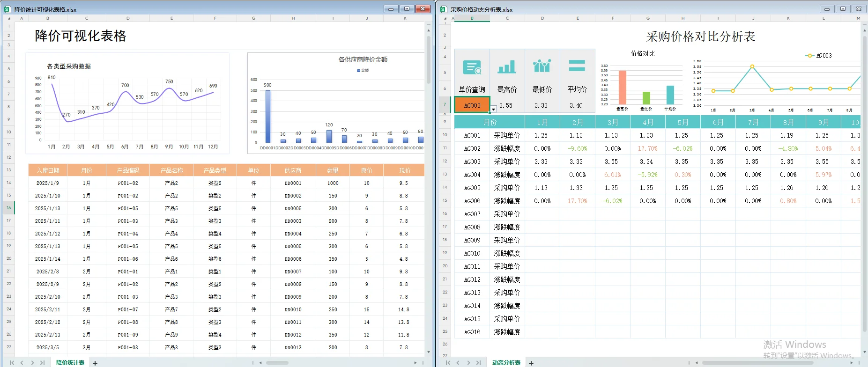Click scroll-right arrow in 采购价格动态分析表 window
The height and width of the screenshot is (367, 868).
click(852, 363)
